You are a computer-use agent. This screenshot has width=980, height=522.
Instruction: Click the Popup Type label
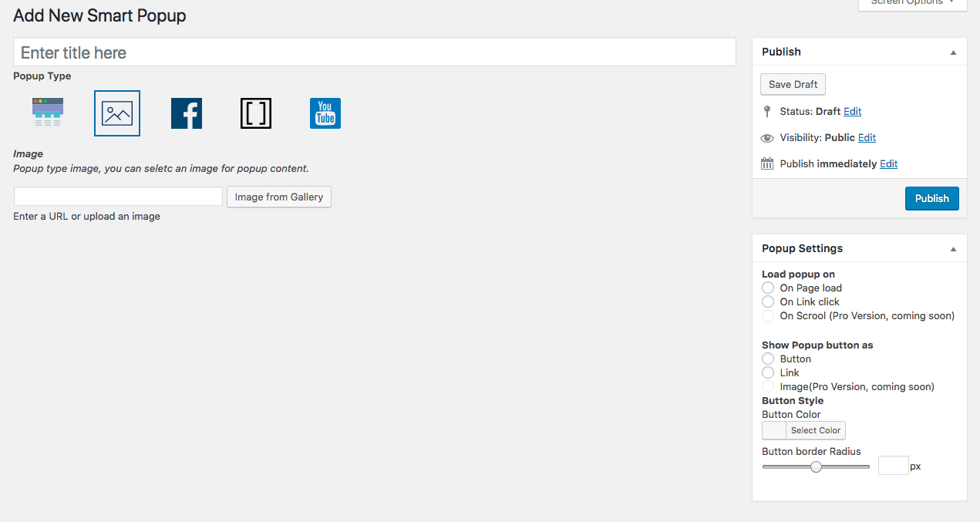42,76
